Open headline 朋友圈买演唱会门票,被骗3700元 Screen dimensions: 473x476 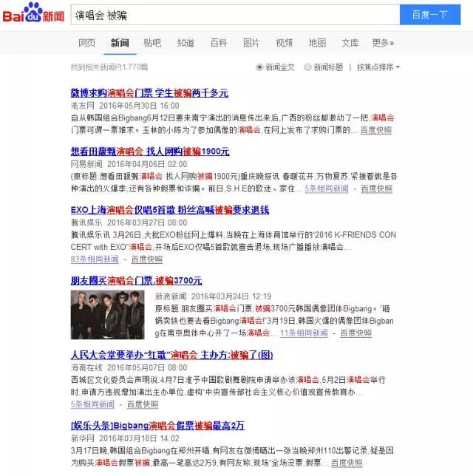coord(136,281)
